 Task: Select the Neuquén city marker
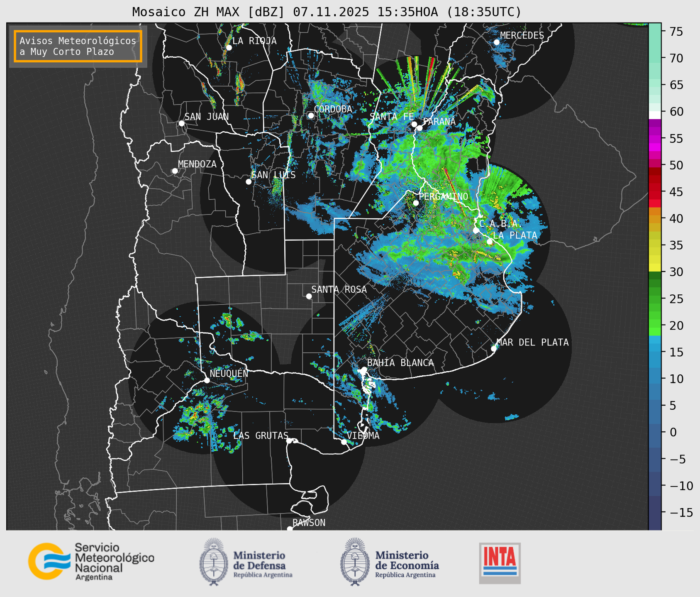click(207, 380)
